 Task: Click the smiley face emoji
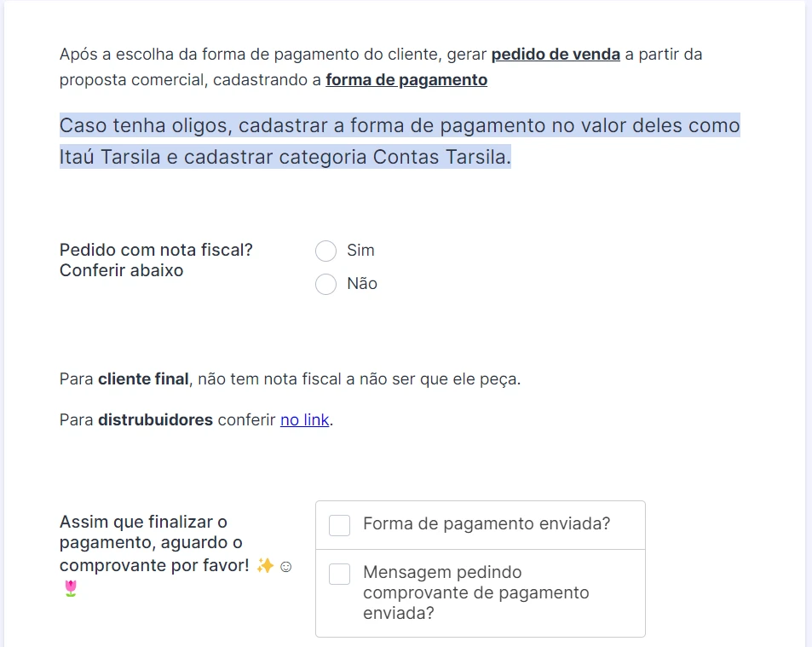pos(289,564)
